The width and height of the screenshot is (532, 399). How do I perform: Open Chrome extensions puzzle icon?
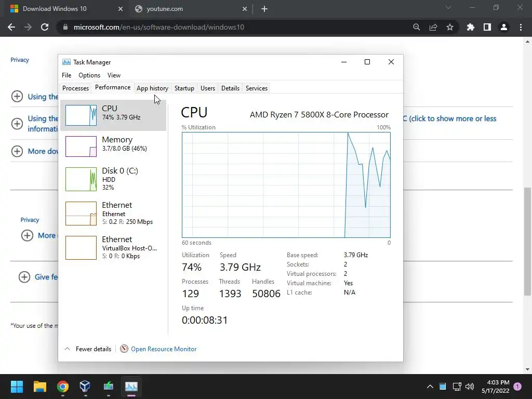point(471,27)
